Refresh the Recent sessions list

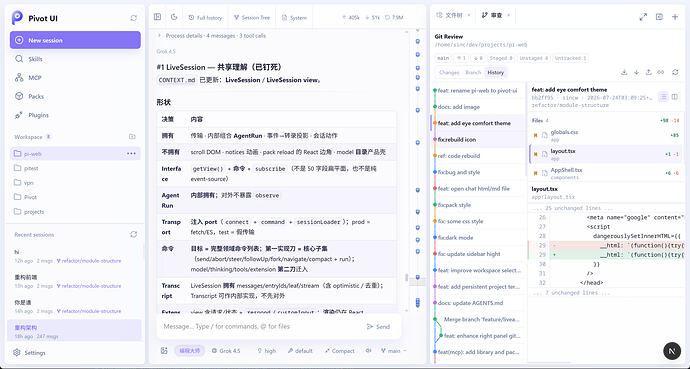(134, 234)
